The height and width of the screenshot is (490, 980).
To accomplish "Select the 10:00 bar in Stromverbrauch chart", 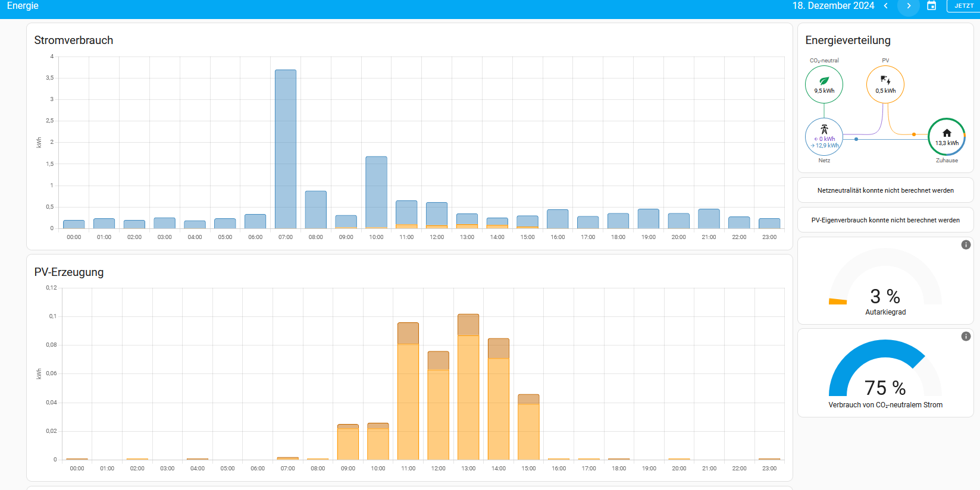I will point(376,192).
